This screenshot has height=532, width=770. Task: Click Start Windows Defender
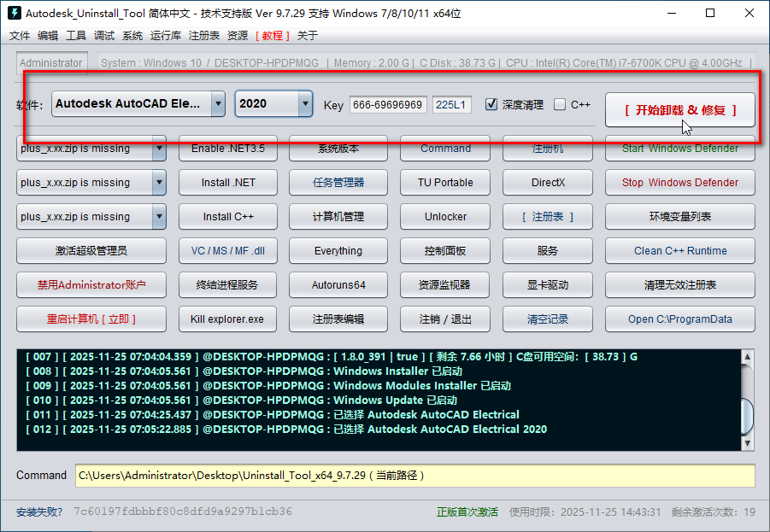pos(680,149)
